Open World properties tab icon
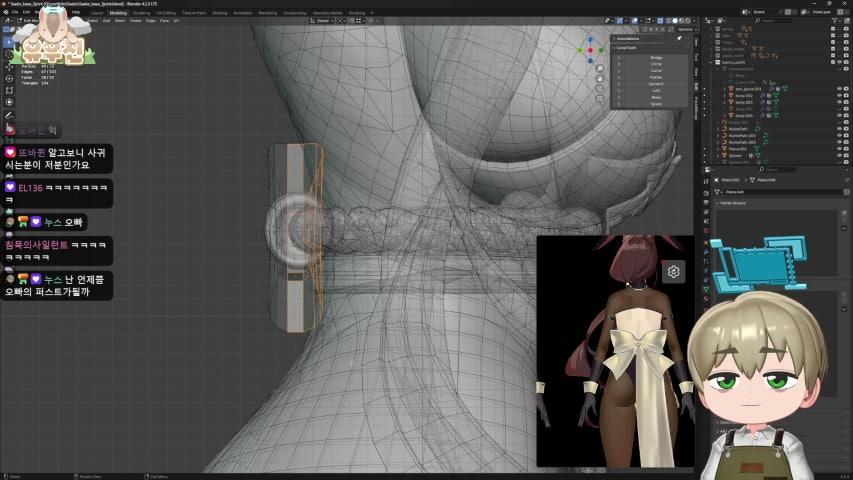The image size is (853, 480). pos(706,230)
